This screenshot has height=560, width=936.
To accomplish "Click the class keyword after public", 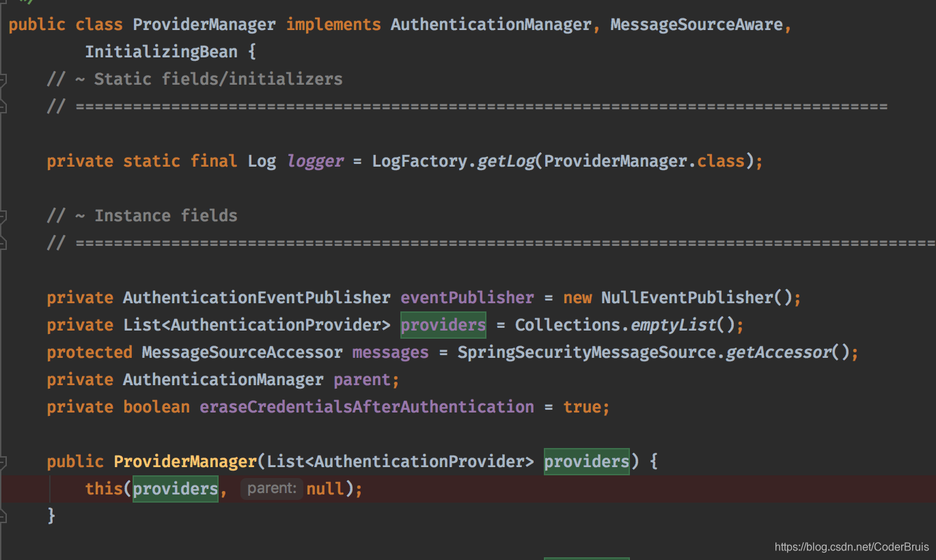I will tap(99, 25).
